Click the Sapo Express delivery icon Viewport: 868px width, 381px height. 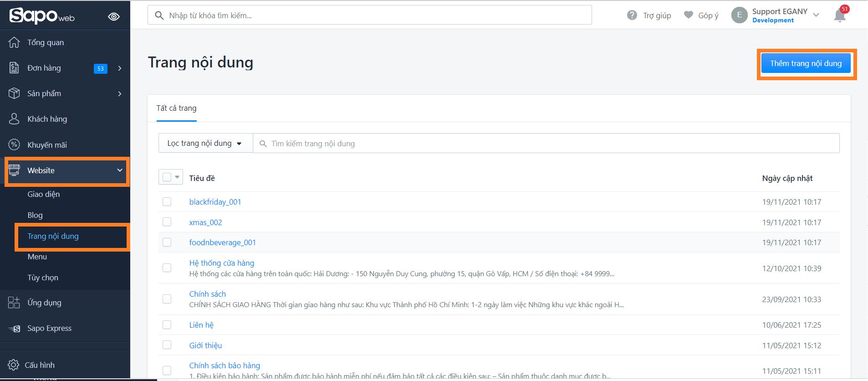click(x=14, y=329)
